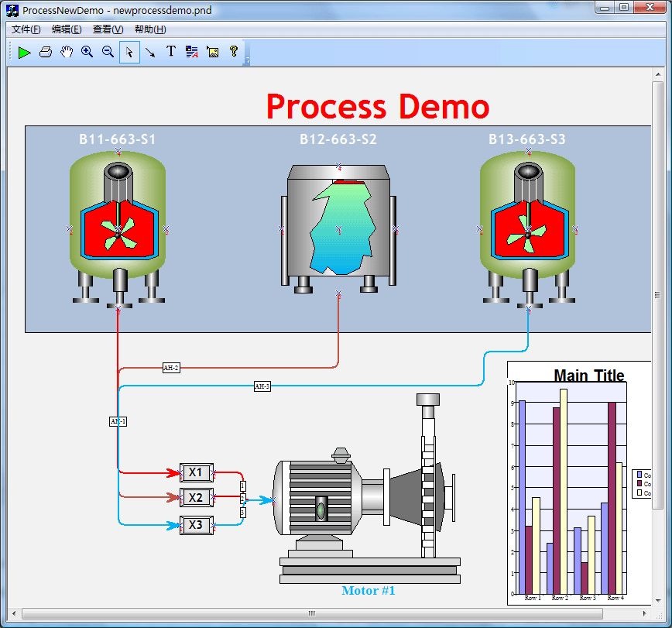Open the 编辑(E) menu
Screen dimensions: 672x628
click(x=65, y=29)
